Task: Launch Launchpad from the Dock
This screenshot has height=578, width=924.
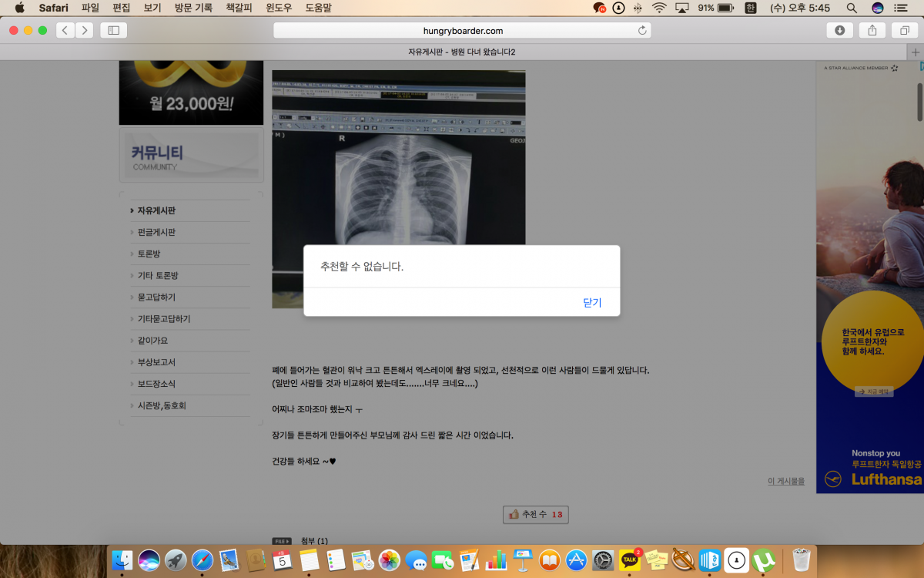Action: coord(176,560)
